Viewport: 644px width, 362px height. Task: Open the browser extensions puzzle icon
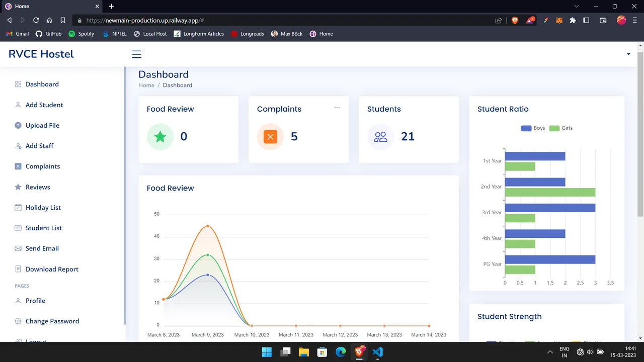point(573,21)
